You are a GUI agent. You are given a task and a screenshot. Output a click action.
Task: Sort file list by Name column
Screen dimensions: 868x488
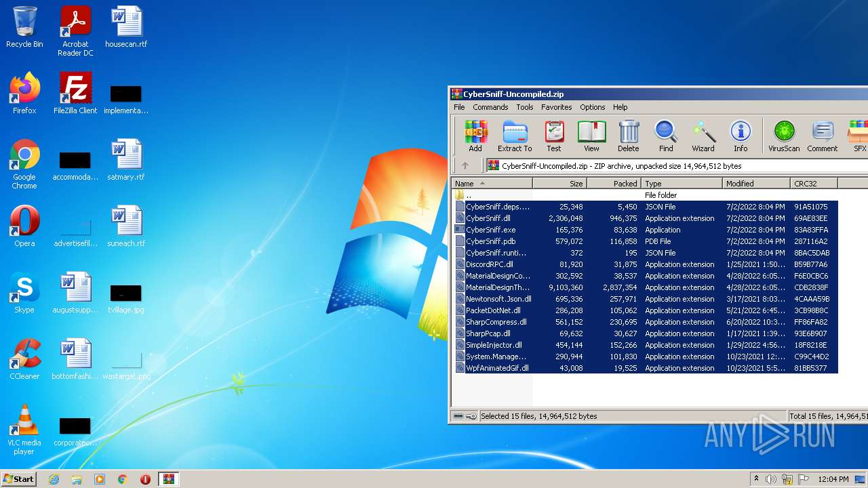[492, 183]
